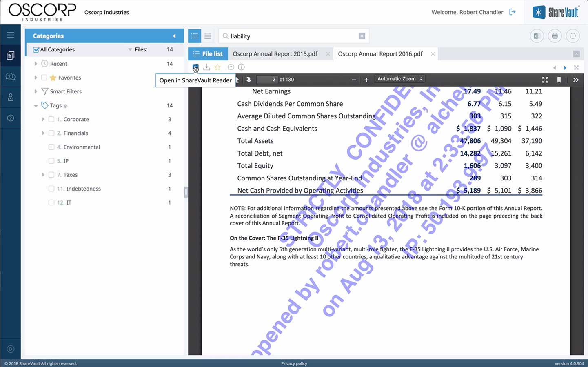Expand the Smart Filters tree node

click(x=36, y=91)
